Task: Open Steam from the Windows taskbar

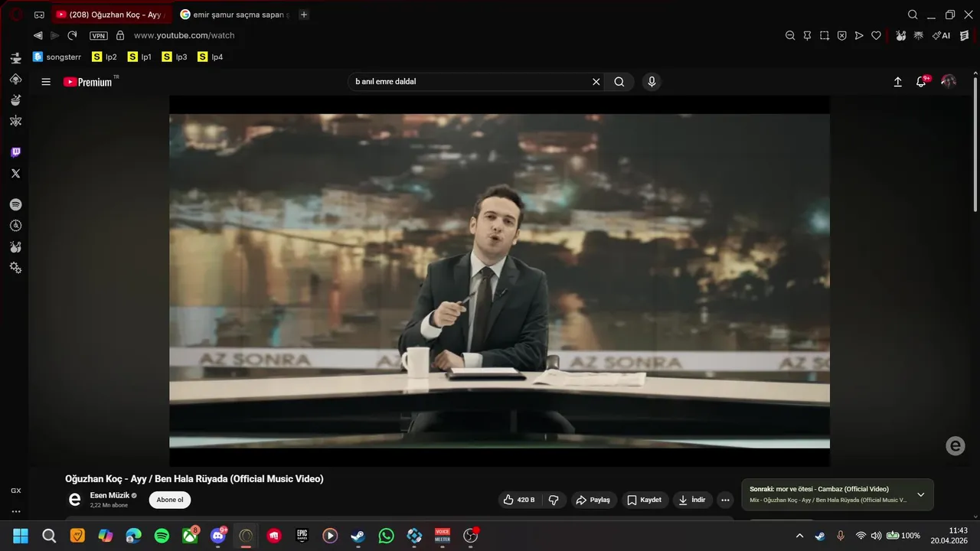Action: coord(358,536)
